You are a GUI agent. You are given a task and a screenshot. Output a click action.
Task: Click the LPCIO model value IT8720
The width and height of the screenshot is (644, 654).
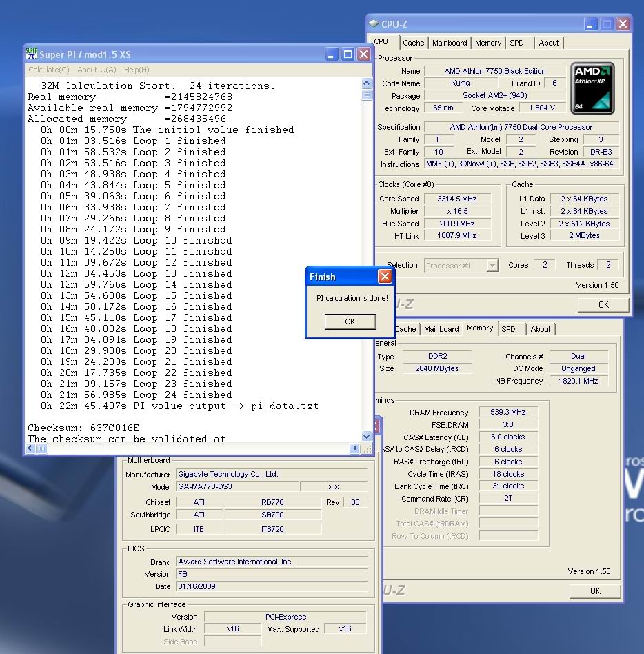(272, 529)
